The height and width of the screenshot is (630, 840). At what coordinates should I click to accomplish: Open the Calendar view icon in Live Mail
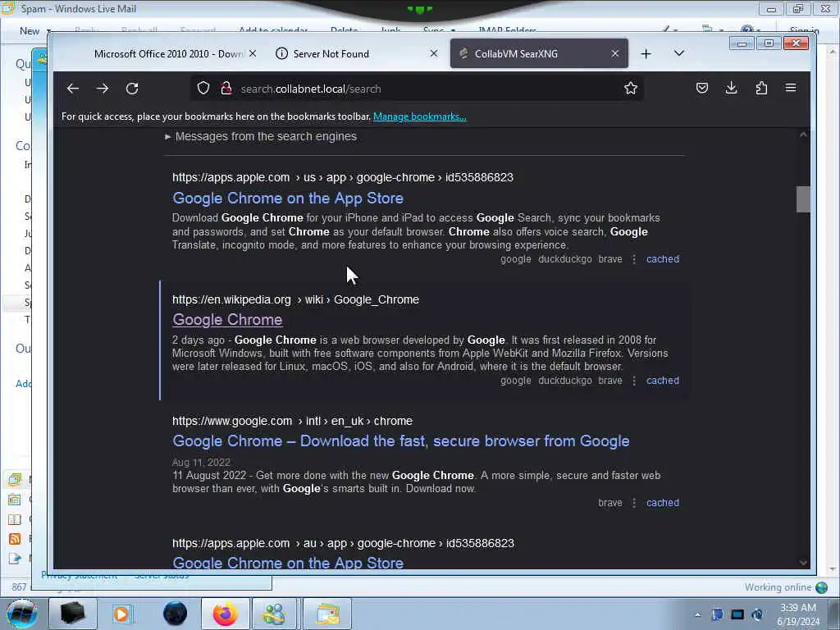15,500
